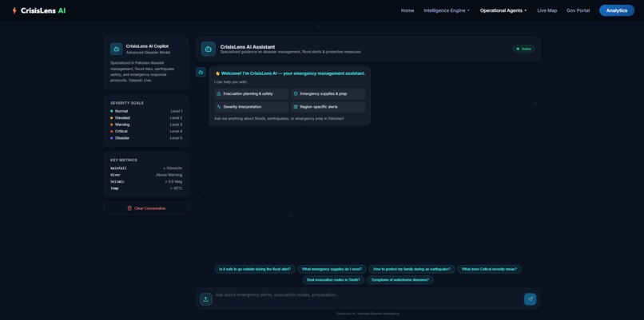
Task: Click the warning triangle icon on Evacuation planning
Action: click(x=219, y=93)
